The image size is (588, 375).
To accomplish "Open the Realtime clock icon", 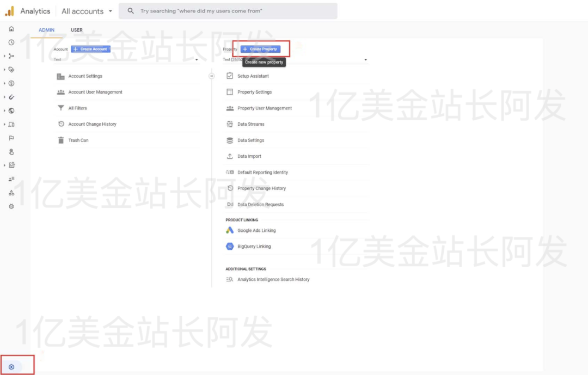I will tap(11, 42).
